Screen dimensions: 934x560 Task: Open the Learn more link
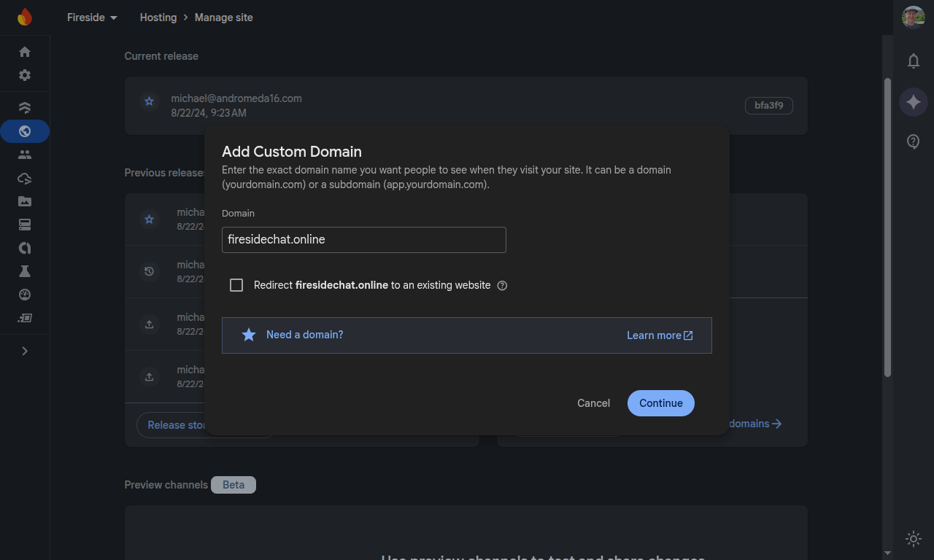point(659,335)
